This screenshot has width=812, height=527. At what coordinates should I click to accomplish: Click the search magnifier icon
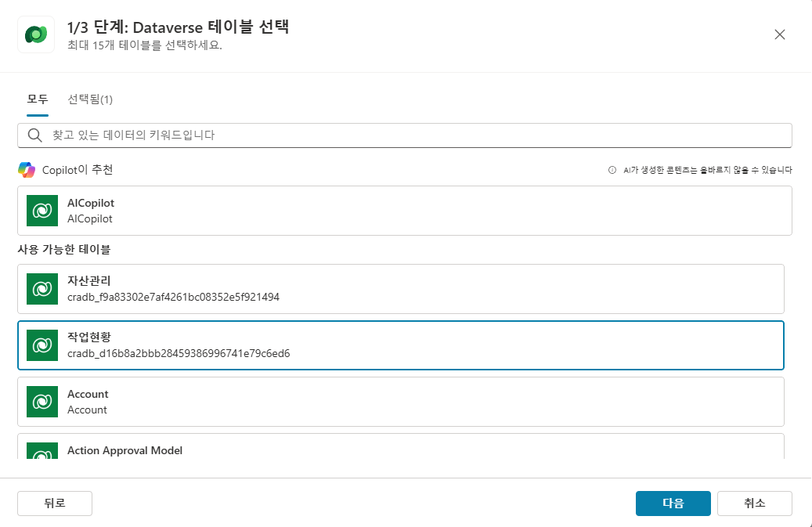tap(34, 135)
